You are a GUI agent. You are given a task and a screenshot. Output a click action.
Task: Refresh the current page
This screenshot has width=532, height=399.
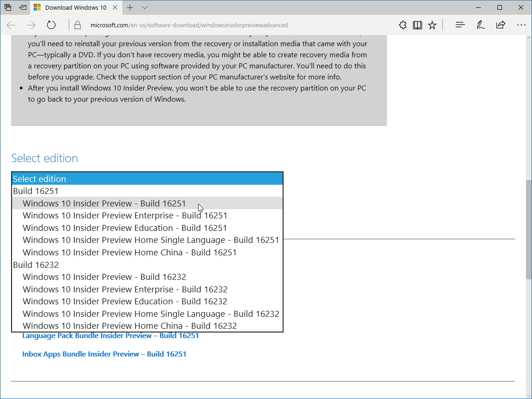pyautogui.click(x=51, y=25)
